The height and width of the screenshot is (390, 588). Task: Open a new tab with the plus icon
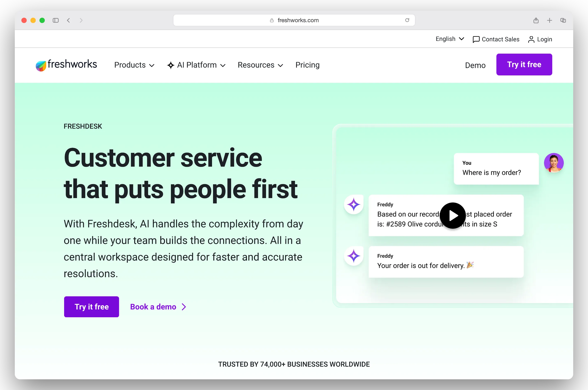[x=549, y=20]
